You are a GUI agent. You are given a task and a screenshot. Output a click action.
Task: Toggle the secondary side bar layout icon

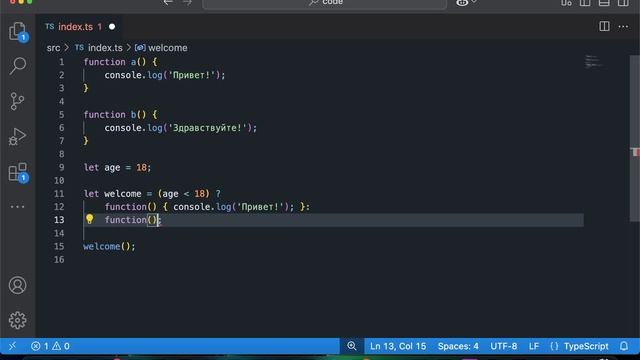[x=623, y=3]
